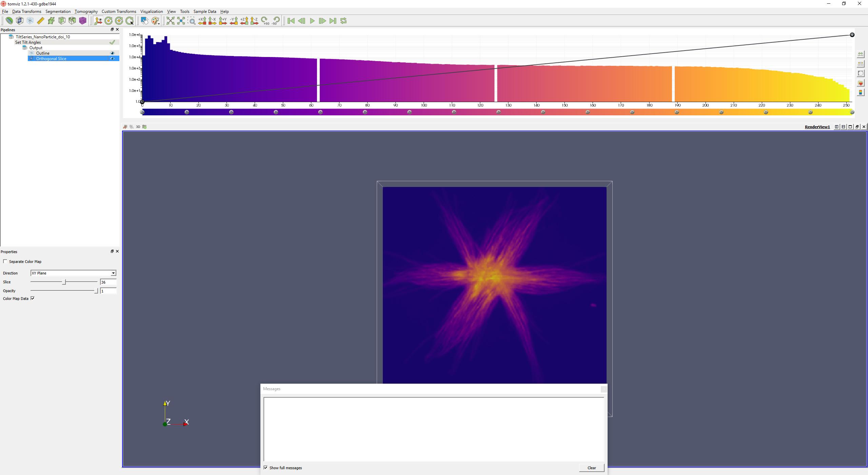The height and width of the screenshot is (475, 868).
Task: Open the favorite color map presets
Action: [x=861, y=83]
